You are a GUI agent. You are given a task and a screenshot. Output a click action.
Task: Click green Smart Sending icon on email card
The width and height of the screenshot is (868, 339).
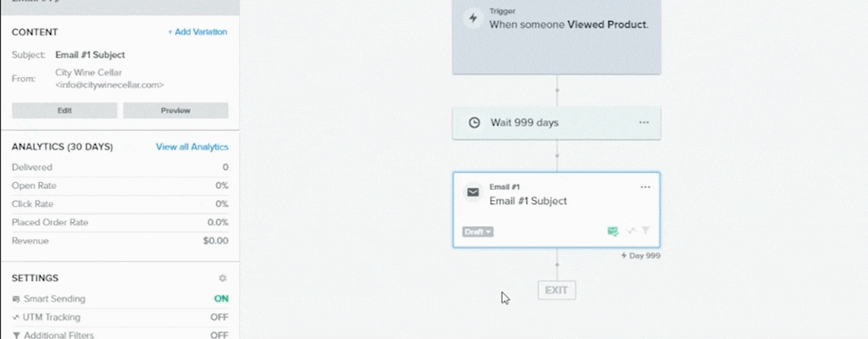tap(612, 231)
